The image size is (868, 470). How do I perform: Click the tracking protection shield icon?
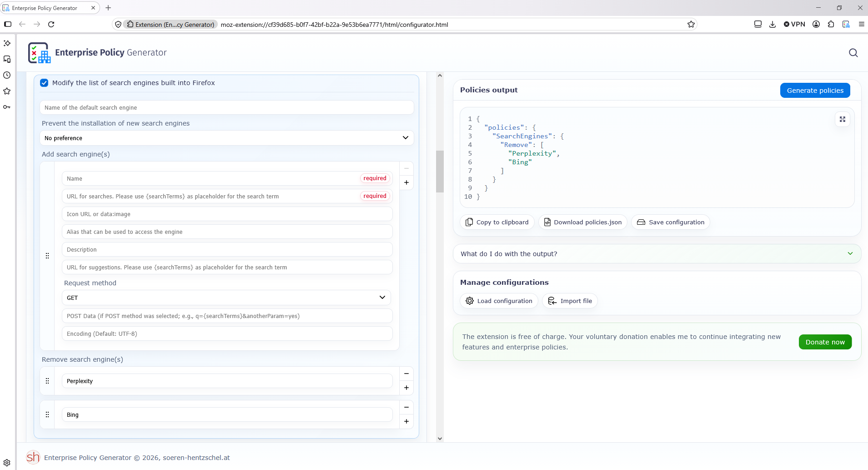point(118,25)
